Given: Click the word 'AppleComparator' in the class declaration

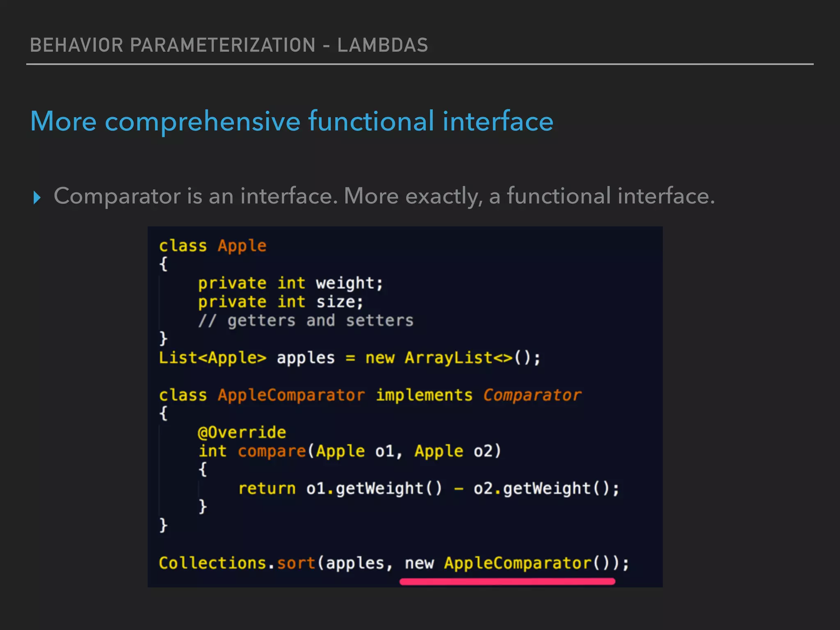Looking at the screenshot, I should pos(291,395).
